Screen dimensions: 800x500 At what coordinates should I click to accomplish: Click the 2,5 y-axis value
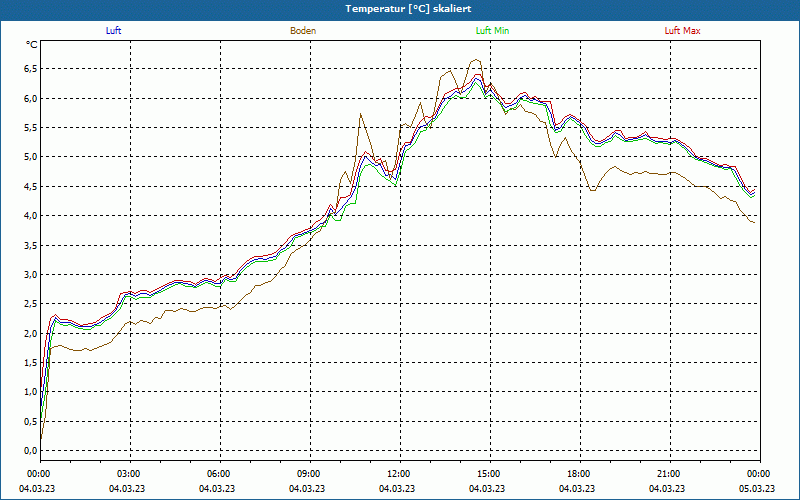[x=30, y=304]
